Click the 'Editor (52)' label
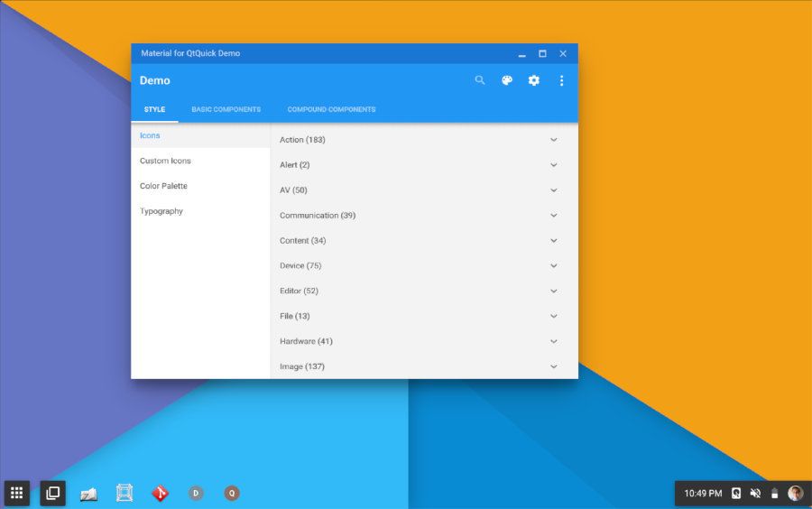This screenshot has height=509, width=812. pyautogui.click(x=299, y=291)
